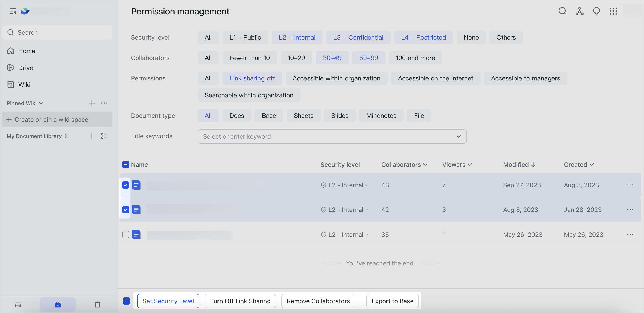Image resolution: width=644 pixels, height=313 pixels.
Task: Check the row with 35 collaborators
Action: tap(125, 235)
